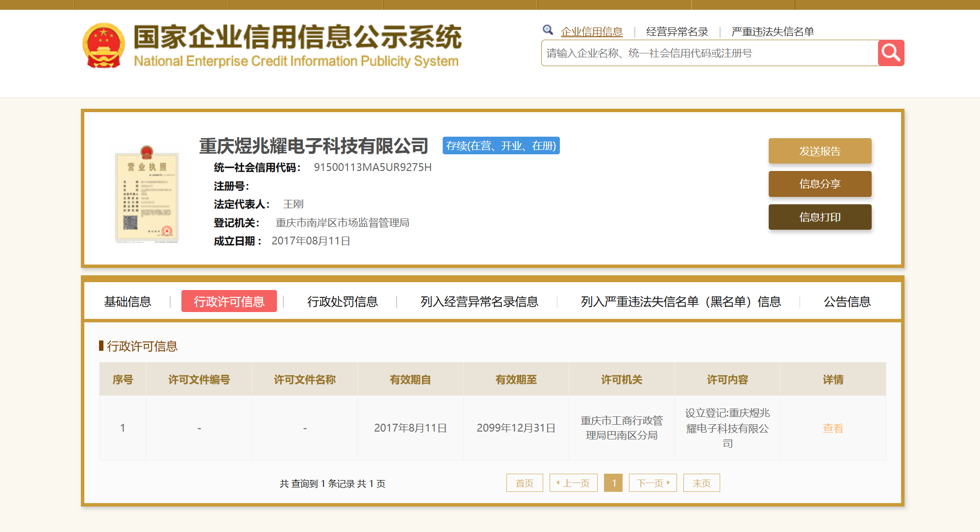
Task: Click the 设立登记 permit content cell
Action: pos(728,428)
